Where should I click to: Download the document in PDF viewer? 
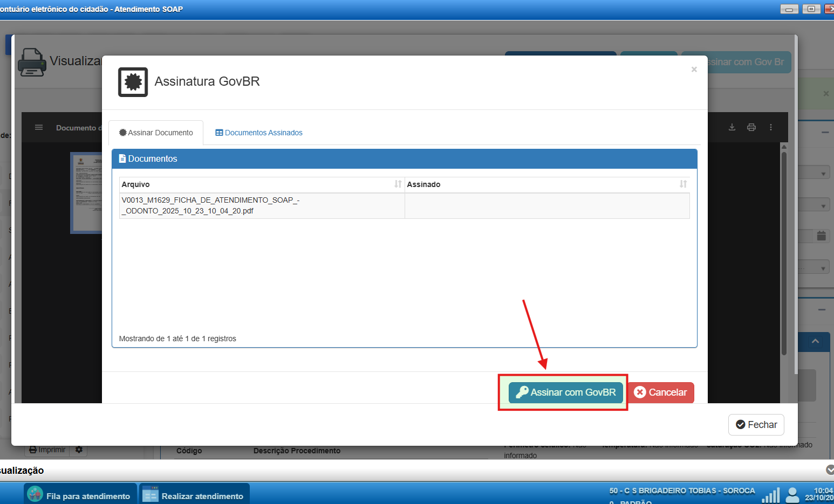(x=732, y=127)
